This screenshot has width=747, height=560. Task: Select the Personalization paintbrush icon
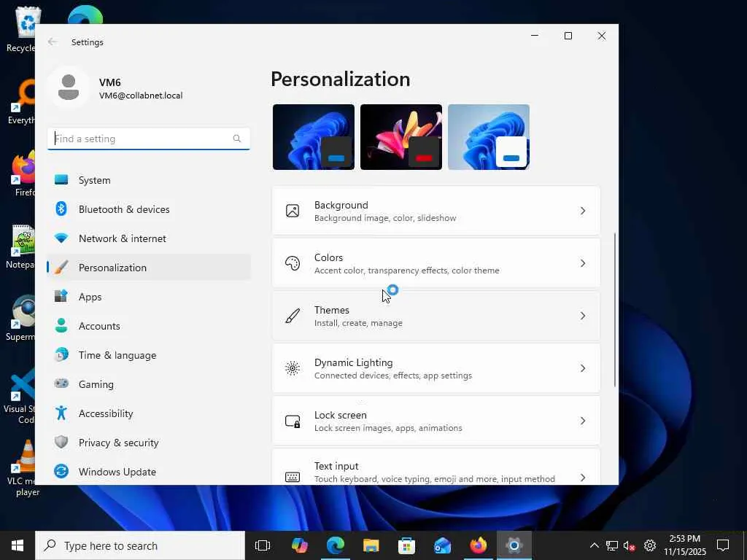pyautogui.click(x=61, y=267)
